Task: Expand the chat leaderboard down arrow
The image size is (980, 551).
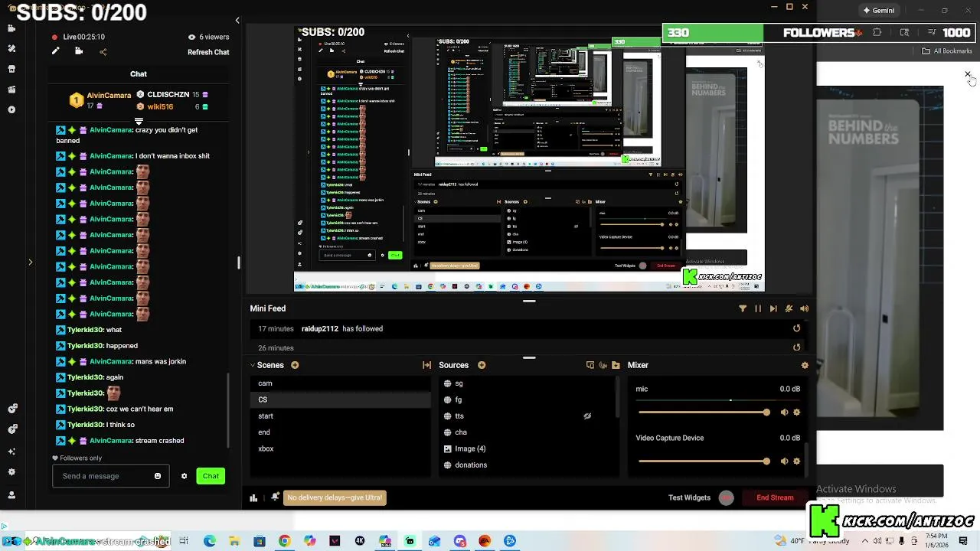Action: (139, 121)
